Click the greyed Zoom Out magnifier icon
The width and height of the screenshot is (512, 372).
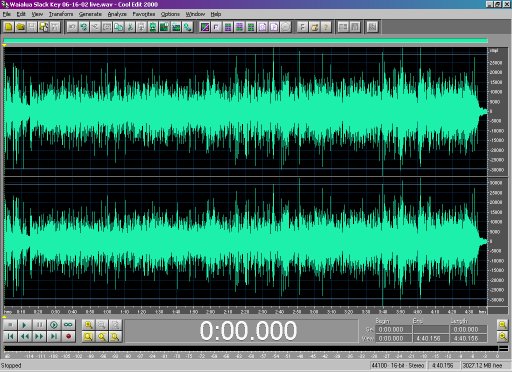click(102, 324)
